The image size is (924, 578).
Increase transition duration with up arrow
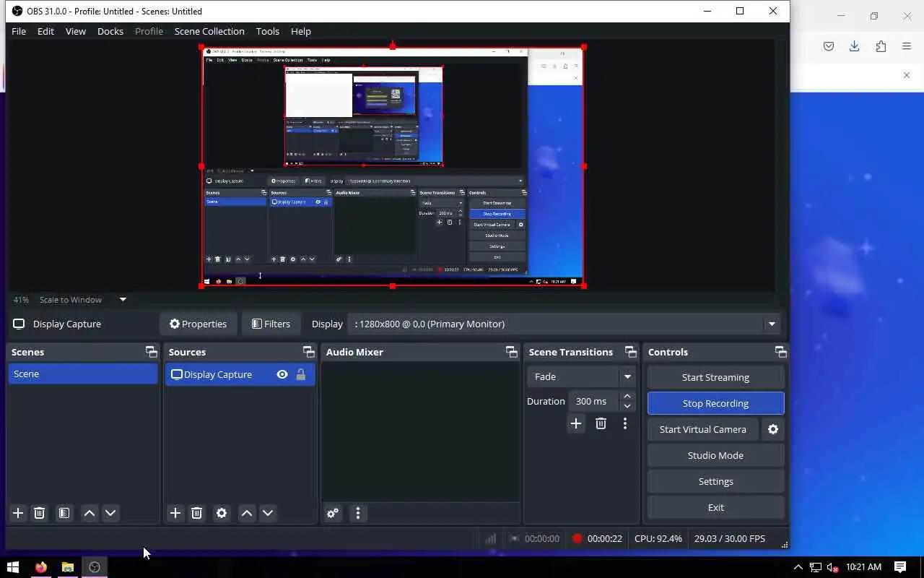(627, 396)
